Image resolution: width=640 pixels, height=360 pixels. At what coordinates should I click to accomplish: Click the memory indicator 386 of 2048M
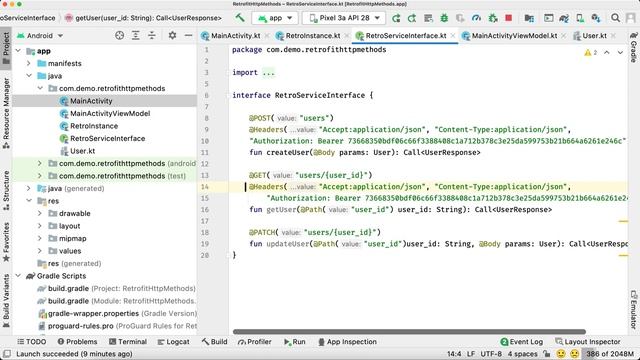(x=611, y=354)
